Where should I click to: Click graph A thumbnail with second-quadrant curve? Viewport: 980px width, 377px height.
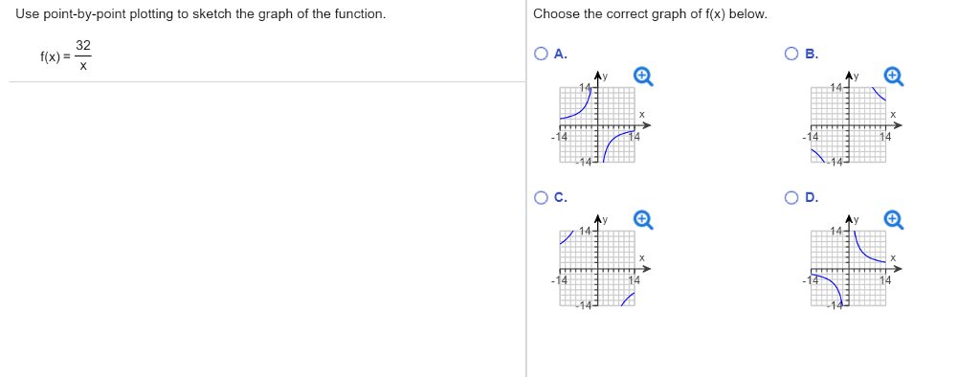click(x=600, y=121)
